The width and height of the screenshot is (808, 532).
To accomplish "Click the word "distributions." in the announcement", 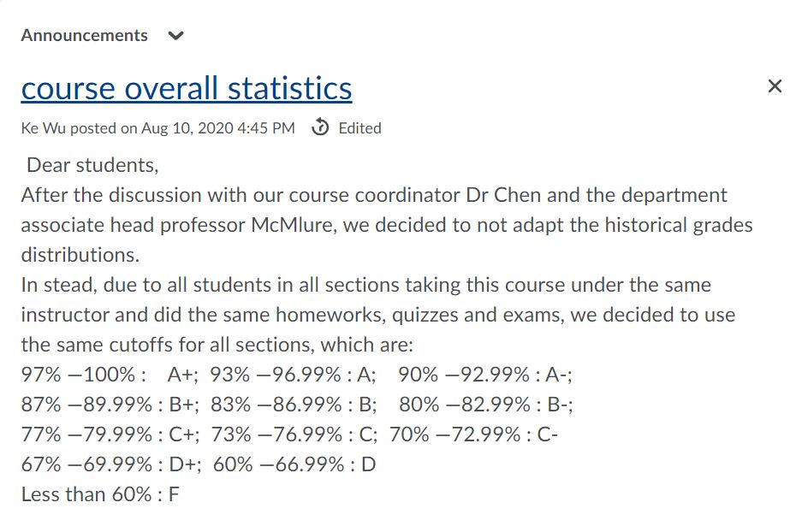I will point(80,256).
